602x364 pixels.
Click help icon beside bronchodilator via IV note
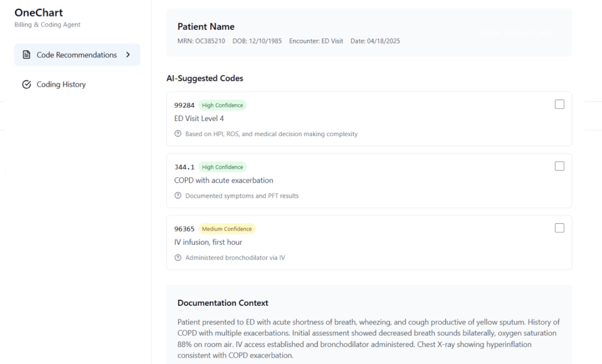pos(178,258)
